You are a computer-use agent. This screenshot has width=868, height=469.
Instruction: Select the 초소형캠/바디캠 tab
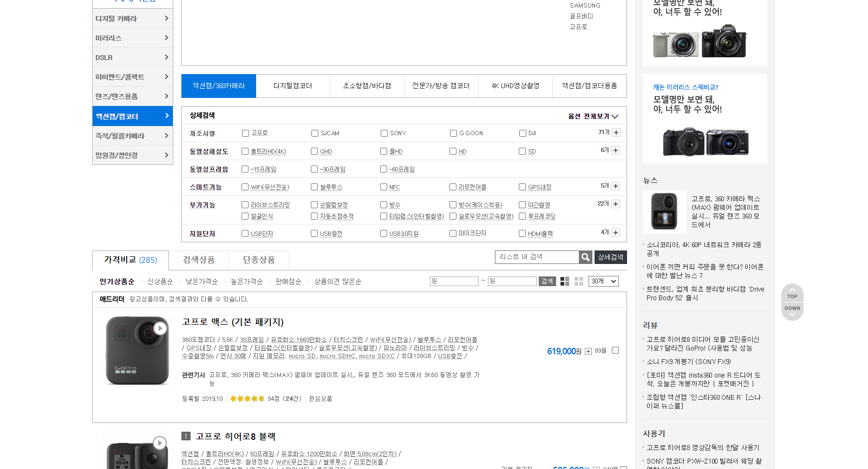(367, 86)
